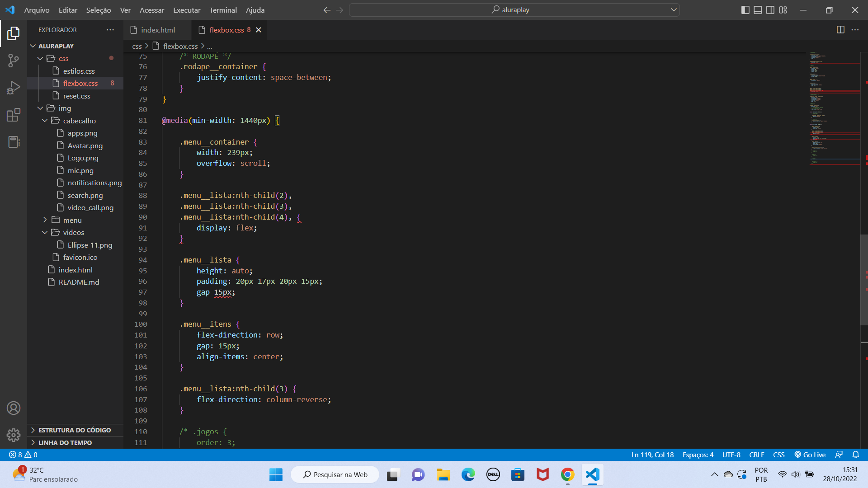Open the notebook-style activity bar icon below Extensions

(x=14, y=142)
